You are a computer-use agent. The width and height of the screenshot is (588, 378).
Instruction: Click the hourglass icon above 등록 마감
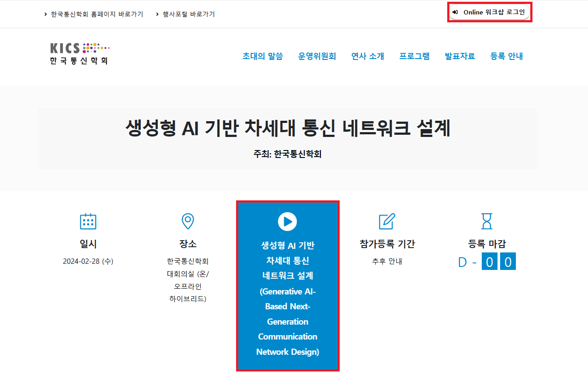[487, 221]
